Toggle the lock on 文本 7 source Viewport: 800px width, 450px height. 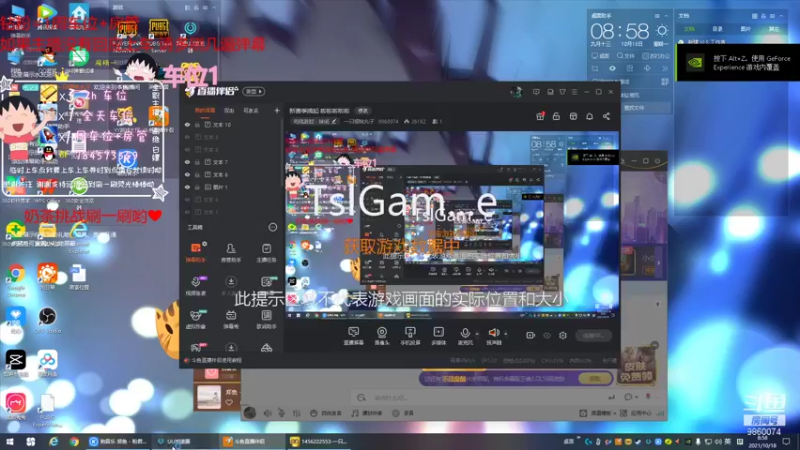point(197,162)
